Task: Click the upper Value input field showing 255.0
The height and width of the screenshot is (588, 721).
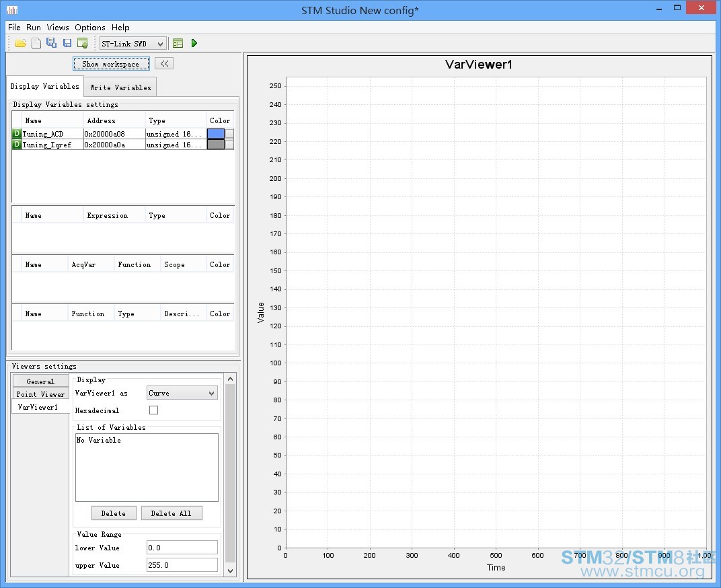Action: [182, 565]
